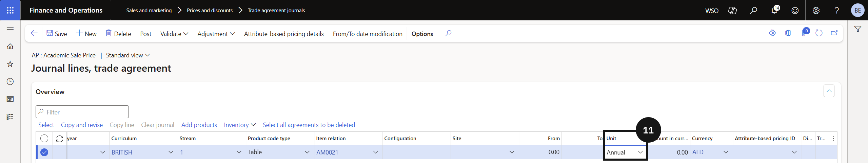
Task: Click Add products
Action: pos(199,125)
